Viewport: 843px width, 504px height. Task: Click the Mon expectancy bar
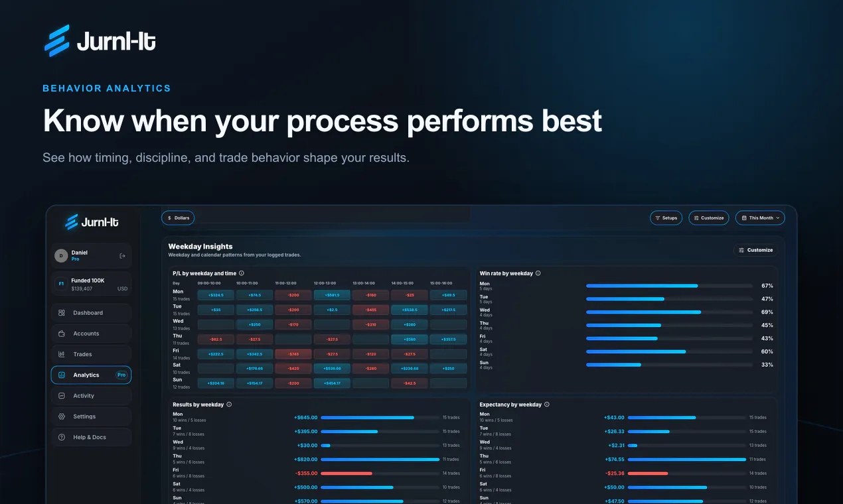[x=662, y=418]
